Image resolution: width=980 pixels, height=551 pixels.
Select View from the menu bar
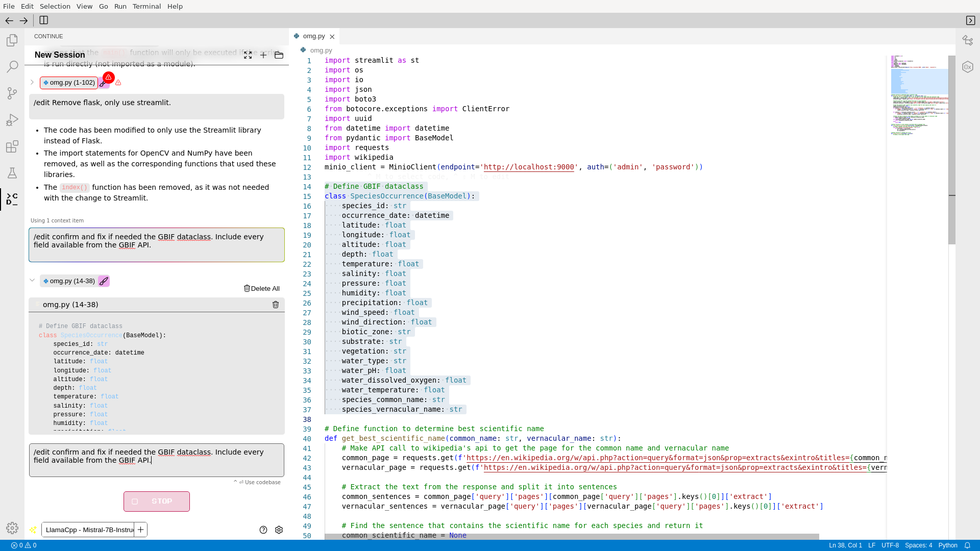click(84, 6)
